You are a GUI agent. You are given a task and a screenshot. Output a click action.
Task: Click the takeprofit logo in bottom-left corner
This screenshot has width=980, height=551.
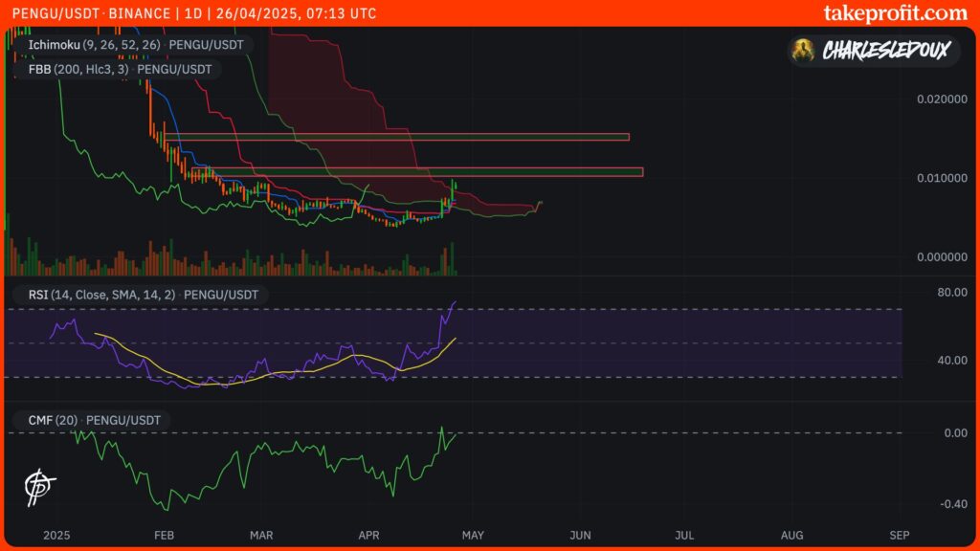click(x=40, y=488)
